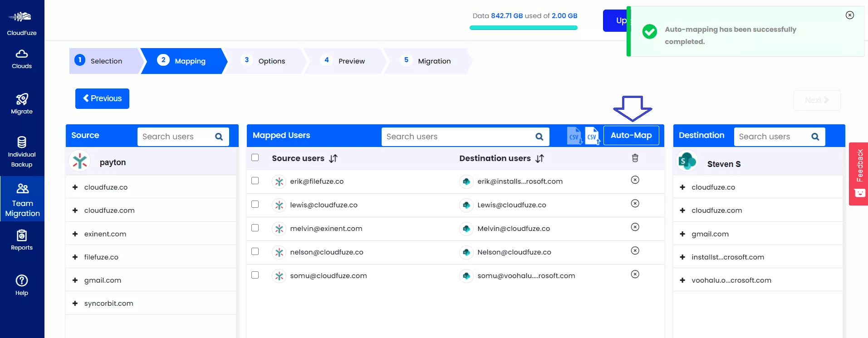This screenshot has width=868, height=338.
Task: Remove the somu@cloudfuze.com mapping
Action: click(x=635, y=274)
